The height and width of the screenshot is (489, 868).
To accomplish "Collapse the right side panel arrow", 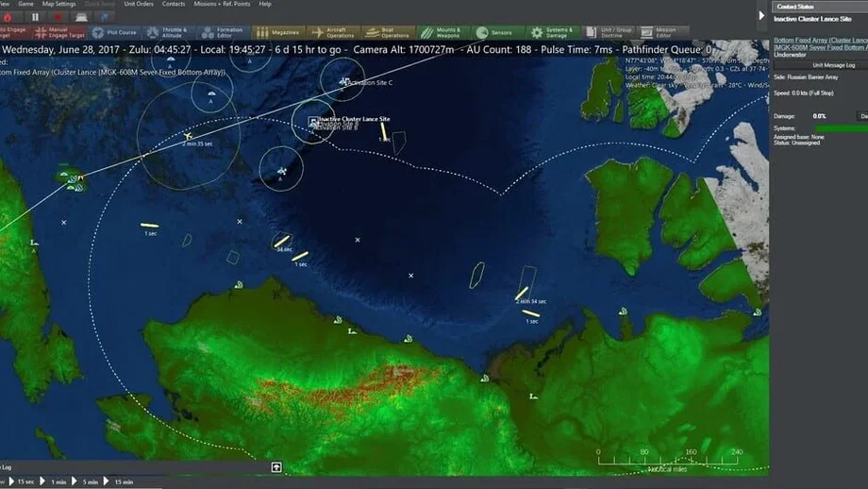I will click(761, 15).
